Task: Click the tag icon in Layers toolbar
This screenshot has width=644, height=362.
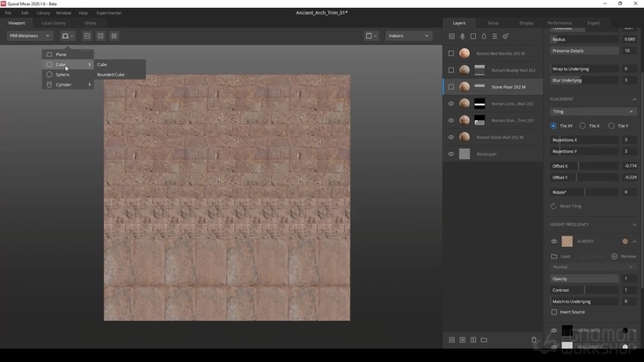Action: pos(506,37)
